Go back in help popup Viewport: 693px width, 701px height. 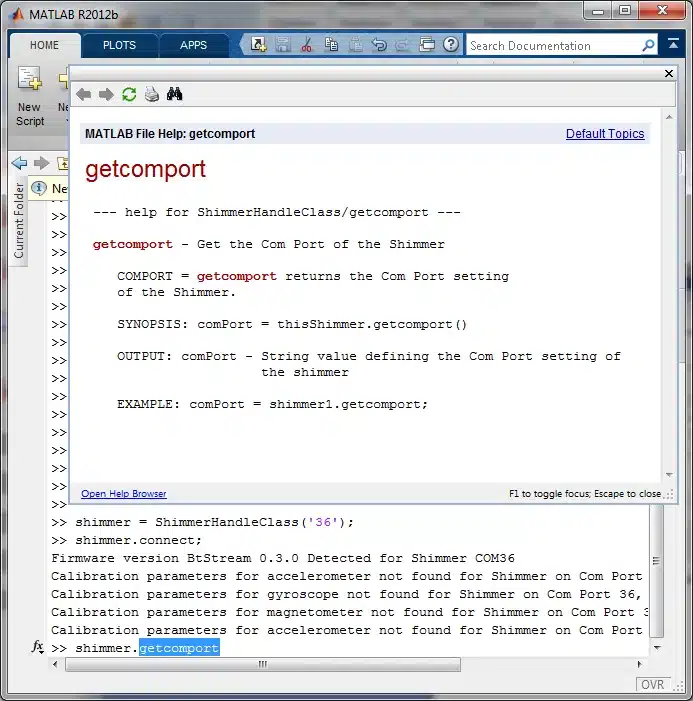coord(84,94)
